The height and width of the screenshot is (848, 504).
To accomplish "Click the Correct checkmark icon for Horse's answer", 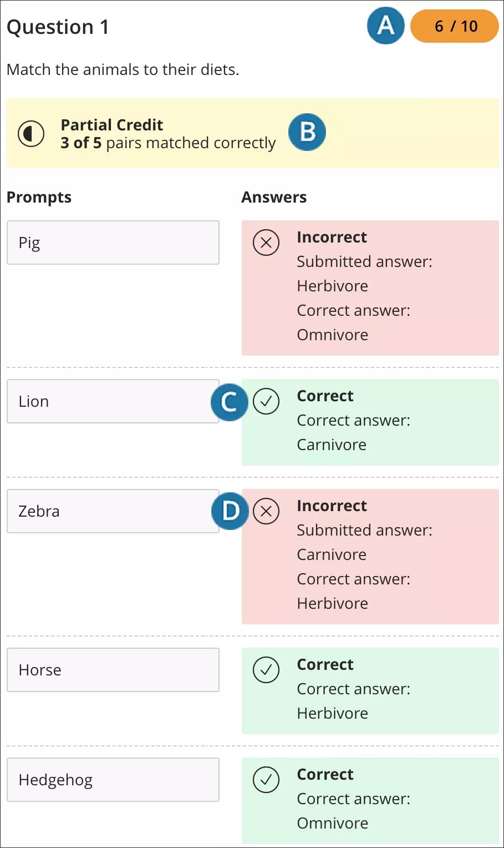I will tap(266, 670).
